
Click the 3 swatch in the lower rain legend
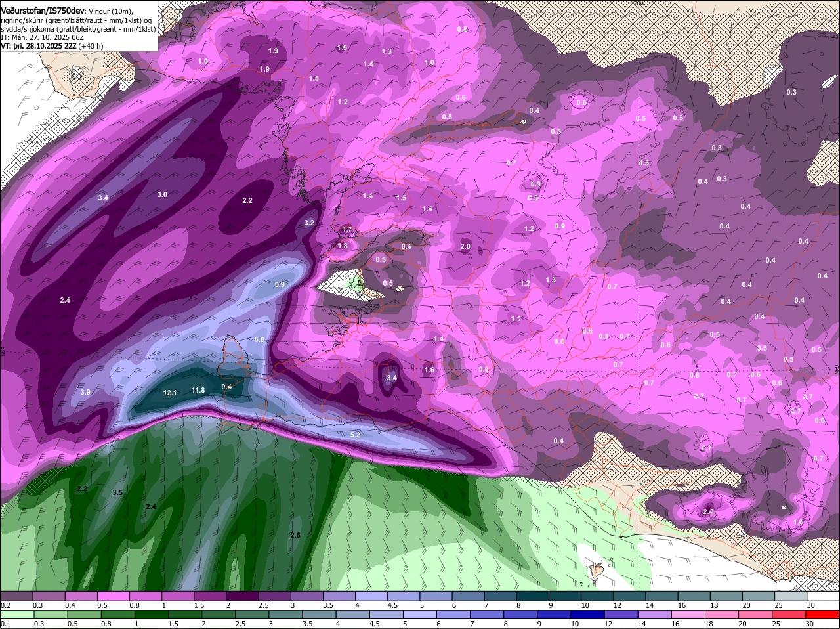[x=287, y=615]
